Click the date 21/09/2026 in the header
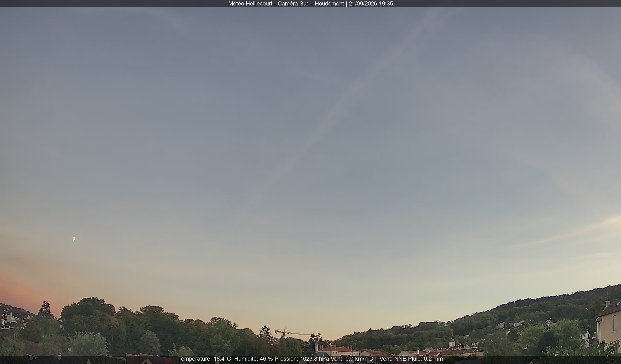The image size is (621, 364). (x=363, y=4)
